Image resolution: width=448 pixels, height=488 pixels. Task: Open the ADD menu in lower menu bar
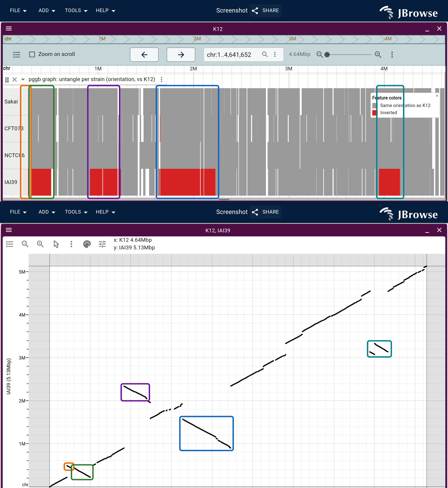(x=47, y=212)
